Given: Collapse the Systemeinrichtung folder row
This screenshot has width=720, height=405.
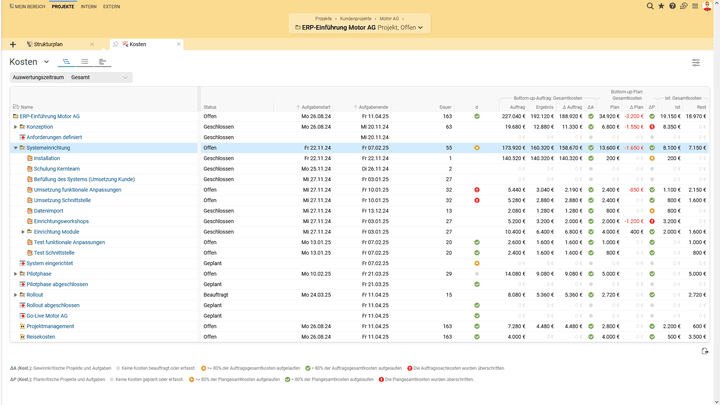Looking at the screenshot, I should tap(15, 148).
